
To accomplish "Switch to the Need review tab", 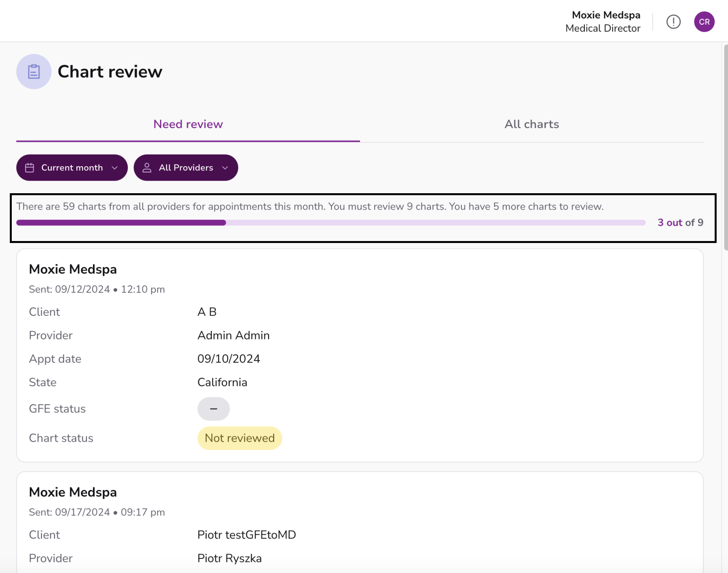I will [188, 124].
